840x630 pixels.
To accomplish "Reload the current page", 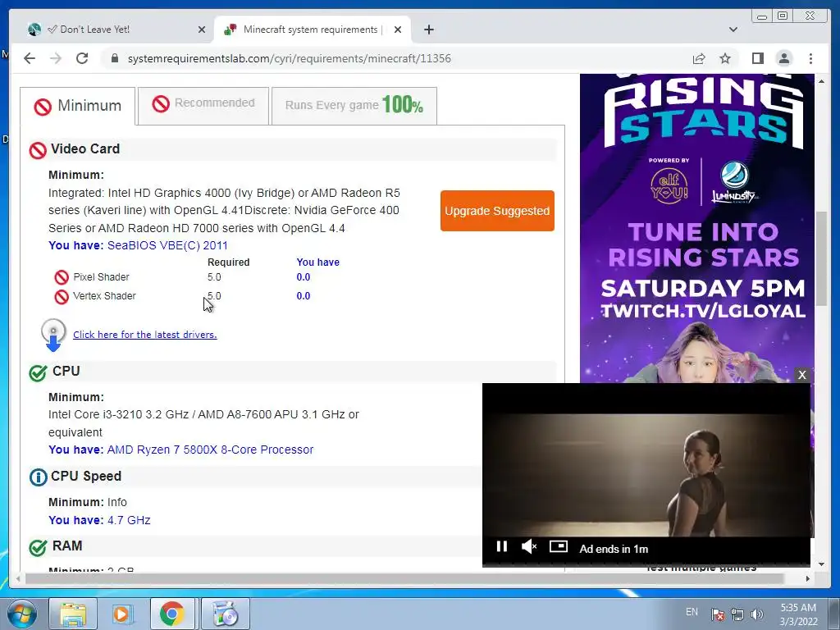I will [82, 58].
